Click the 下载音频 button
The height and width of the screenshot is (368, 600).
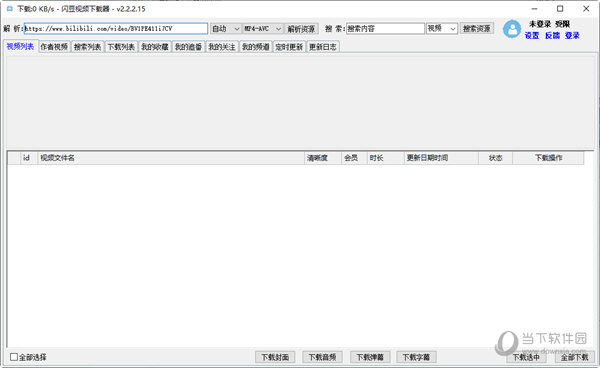coord(322,357)
